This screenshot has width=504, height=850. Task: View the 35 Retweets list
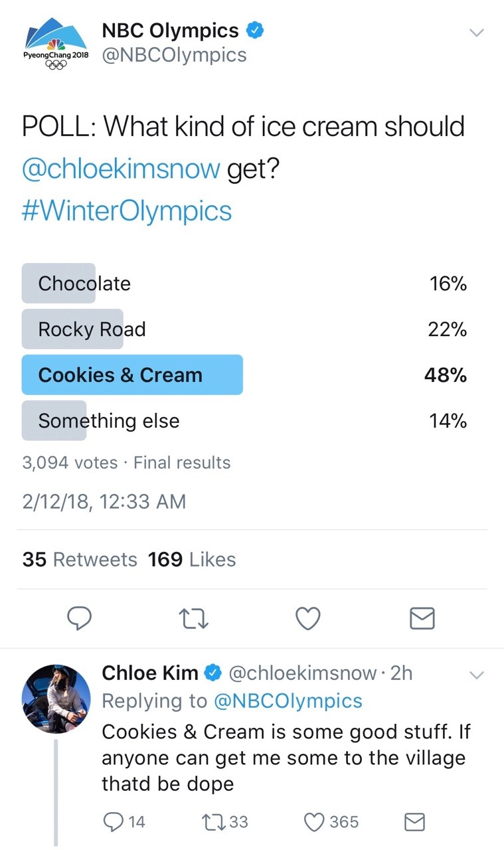(x=80, y=560)
